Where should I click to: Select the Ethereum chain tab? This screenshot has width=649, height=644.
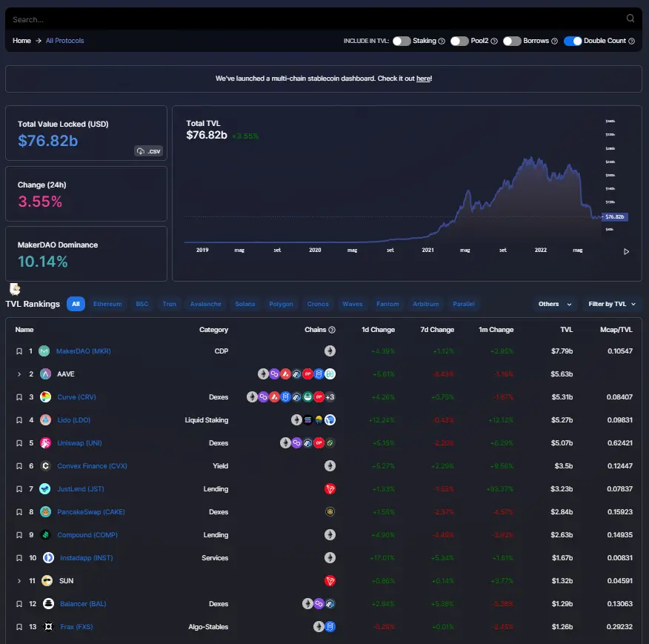(107, 304)
